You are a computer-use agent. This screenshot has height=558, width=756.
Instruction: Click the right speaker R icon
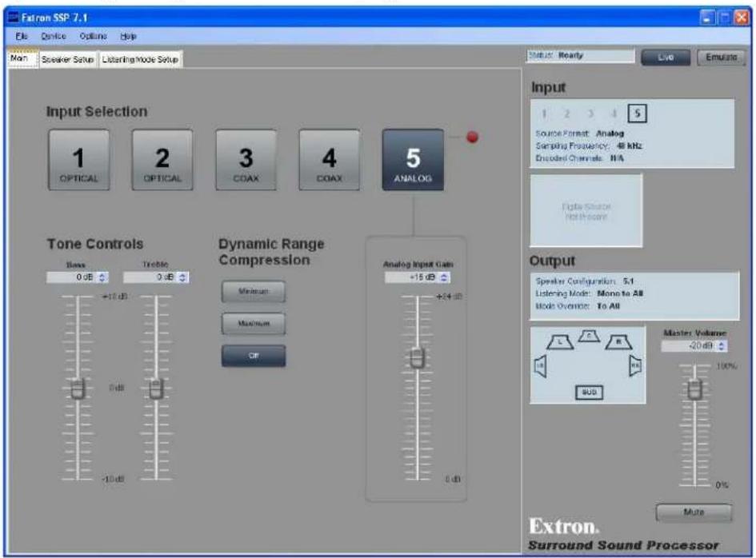619,341
